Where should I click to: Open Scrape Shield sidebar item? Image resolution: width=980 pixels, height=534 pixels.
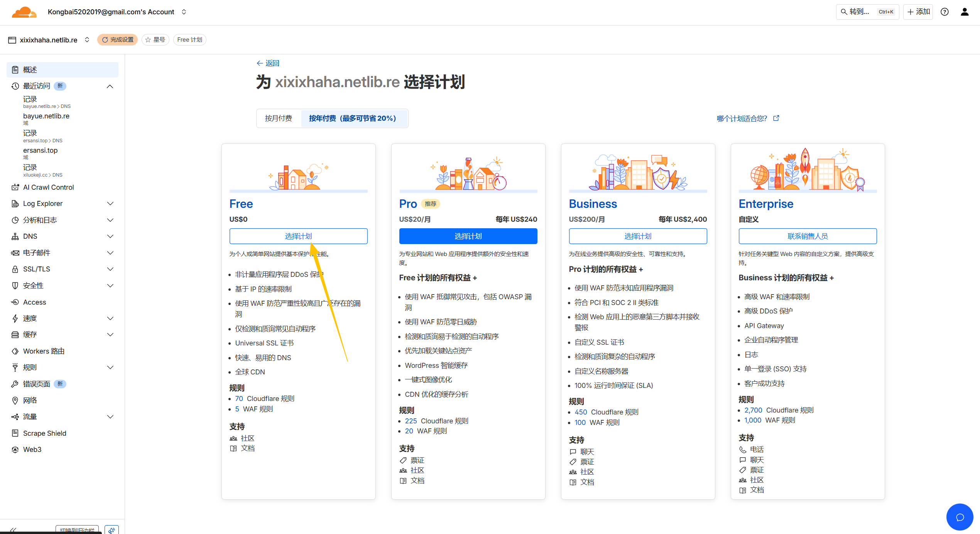44,433
